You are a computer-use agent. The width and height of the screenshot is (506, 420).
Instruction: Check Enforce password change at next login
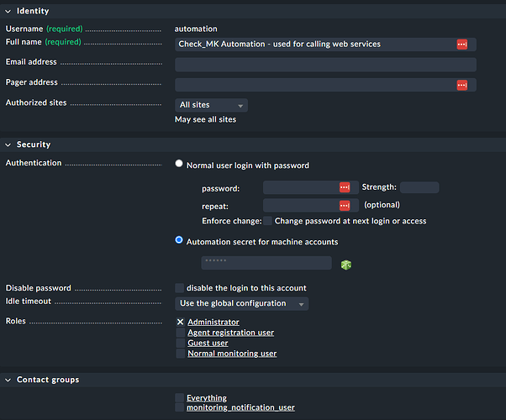click(267, 221)
